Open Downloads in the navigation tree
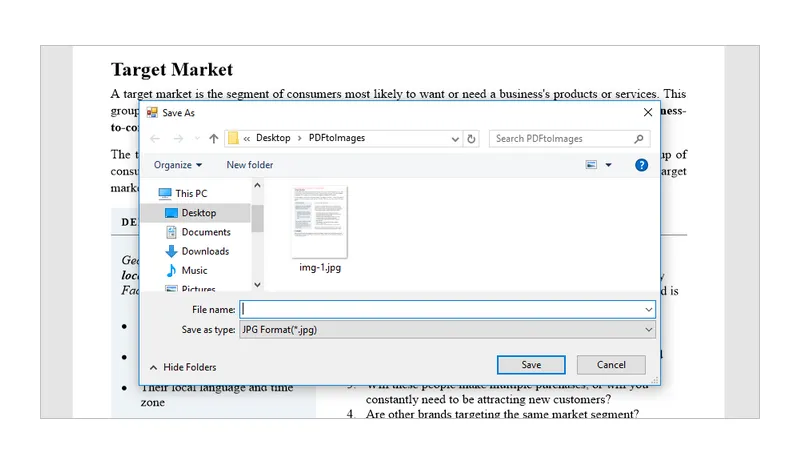 pyautogui.click(x=205, y=251)
